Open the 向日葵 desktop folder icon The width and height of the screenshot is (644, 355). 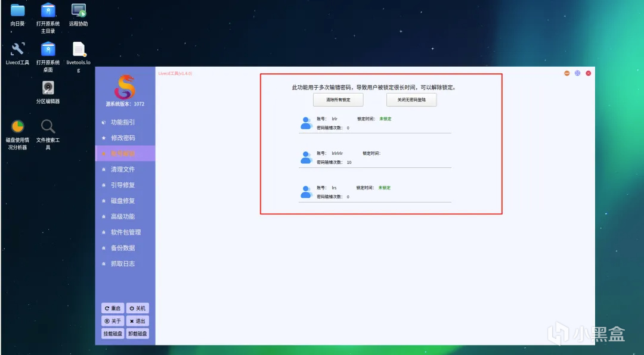tap(17, 10)
